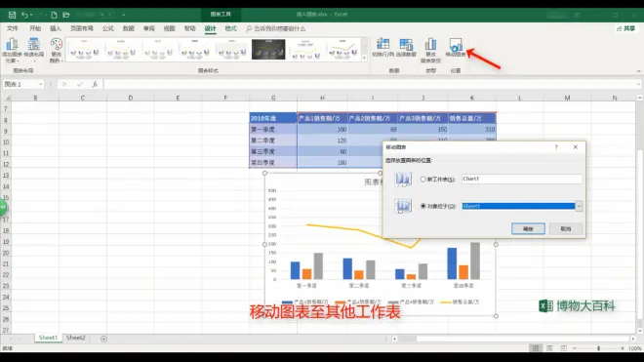Viewport: 644px width, 362px height.
Task: Click Switch Row/Column icon
Action: (382, 47)
